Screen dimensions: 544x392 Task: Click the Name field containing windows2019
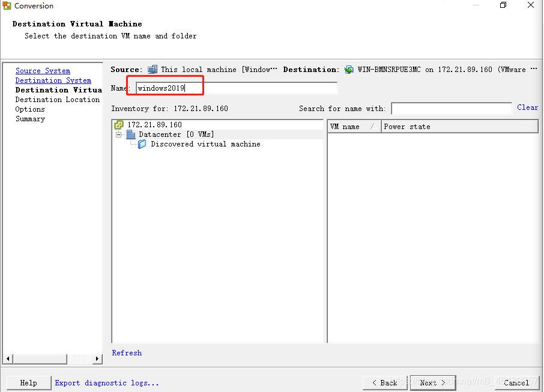click(236, 88)
